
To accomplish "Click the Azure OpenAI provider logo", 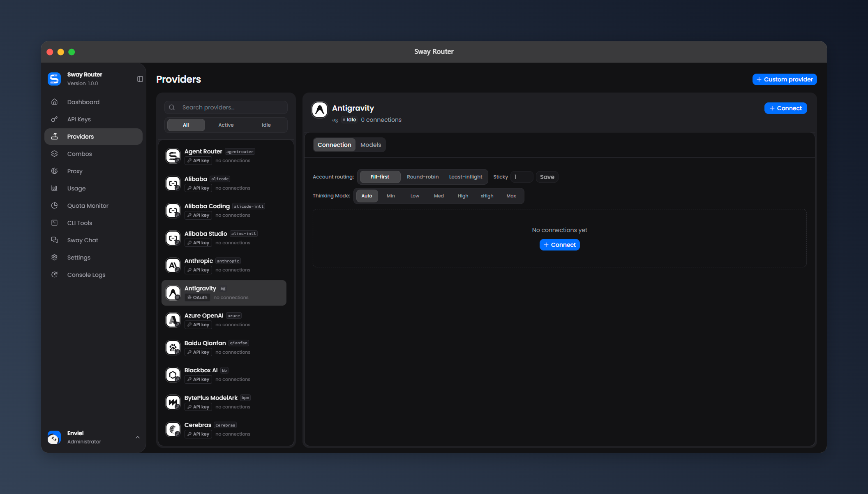I will [173, 320].
